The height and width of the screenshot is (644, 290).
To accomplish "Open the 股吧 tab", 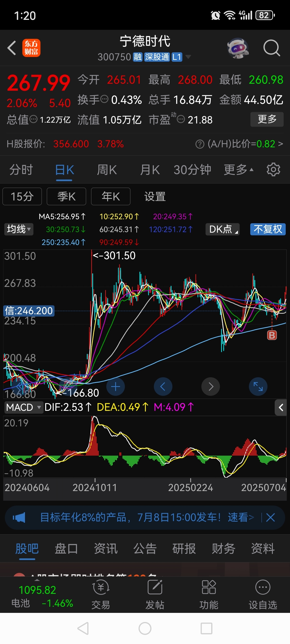I will point(27,548).
